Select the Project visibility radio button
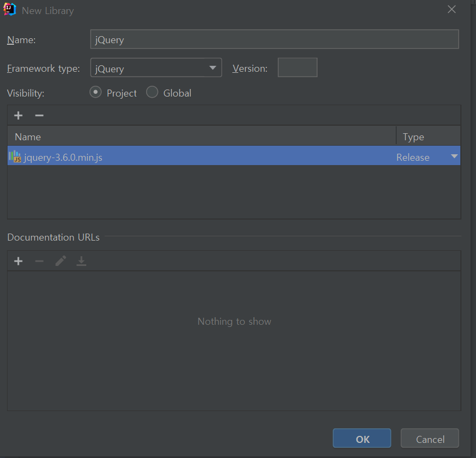 pos(95,92)
